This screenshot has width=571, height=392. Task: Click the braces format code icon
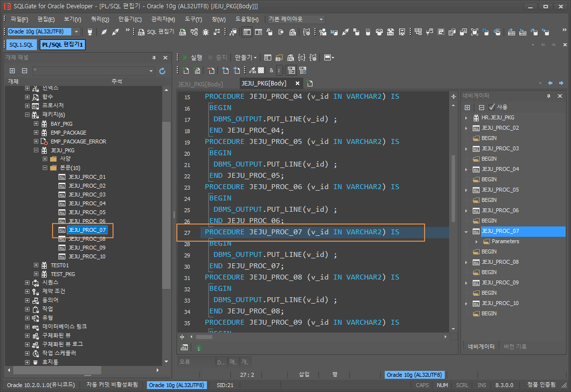tap(302, 57)
